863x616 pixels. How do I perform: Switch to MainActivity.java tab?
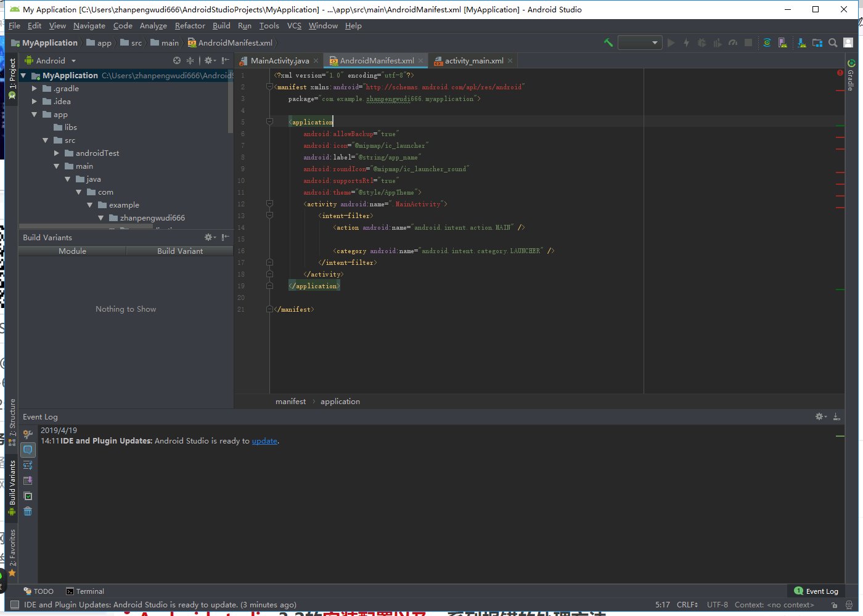coord(279,60)
